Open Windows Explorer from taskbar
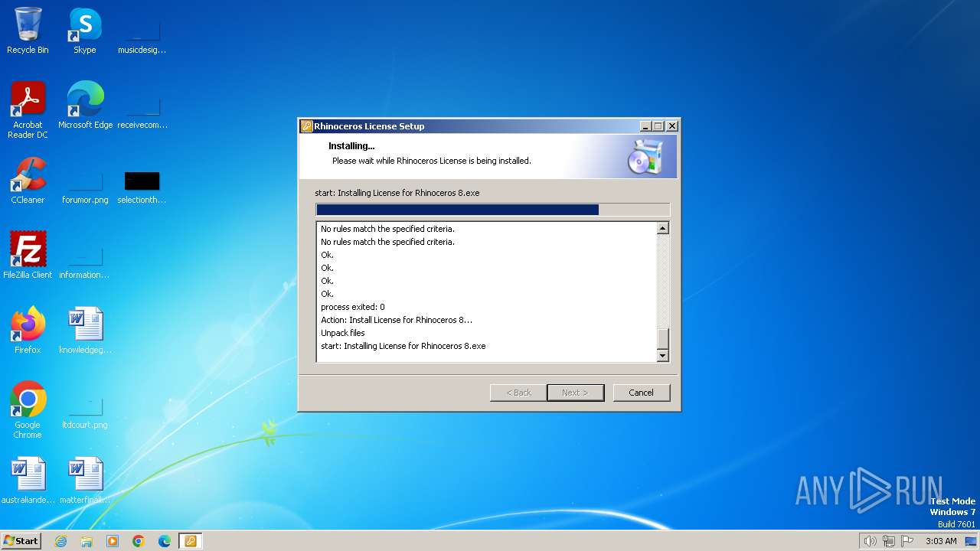 click(x=87, y=541)
